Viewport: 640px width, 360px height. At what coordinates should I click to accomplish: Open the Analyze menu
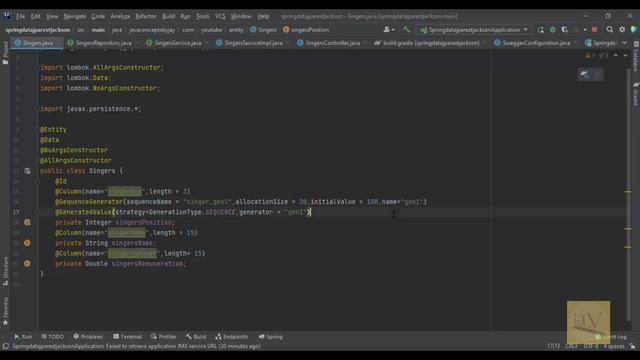(120, 16)
